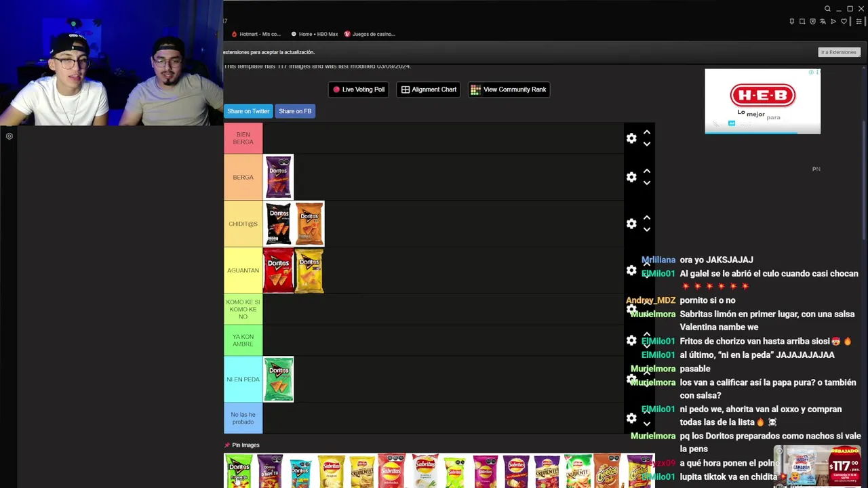Viewport: 868px width, 488px height.
Task: Click the Live Voting Poll button
Action: [x=359, y=89]
